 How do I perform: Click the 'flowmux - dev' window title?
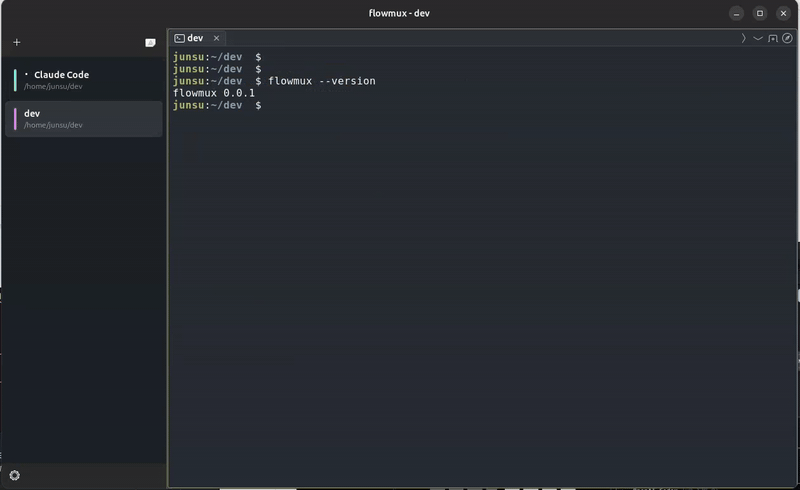(x=399, y=13)
